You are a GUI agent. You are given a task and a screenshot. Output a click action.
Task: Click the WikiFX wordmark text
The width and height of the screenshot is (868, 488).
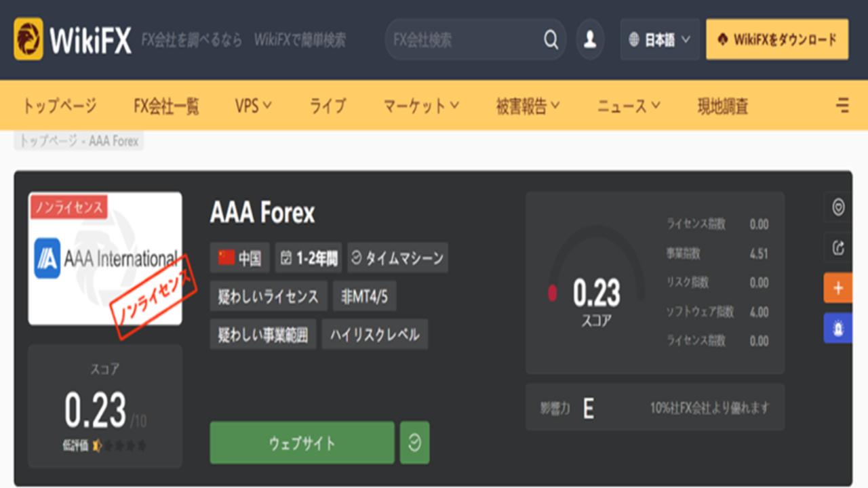[90, 40]
